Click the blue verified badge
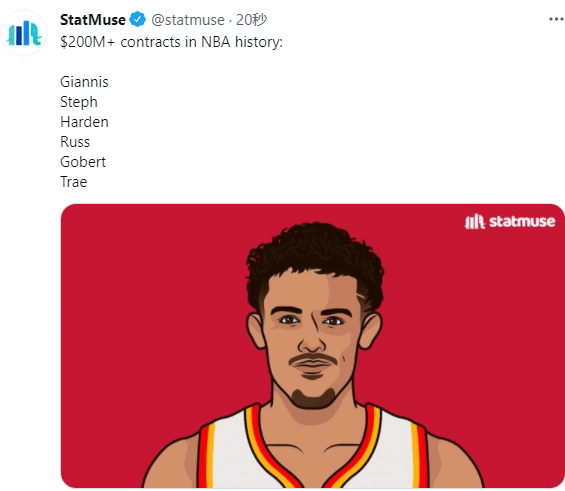Viewport: 565px width, 491px height. coord(137,19)
